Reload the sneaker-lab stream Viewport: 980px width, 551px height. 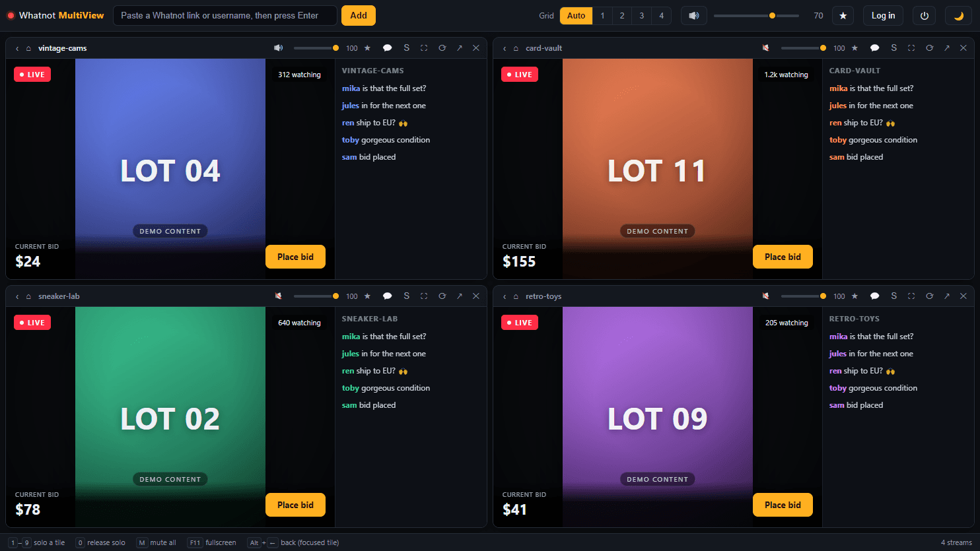click(442, 296)
